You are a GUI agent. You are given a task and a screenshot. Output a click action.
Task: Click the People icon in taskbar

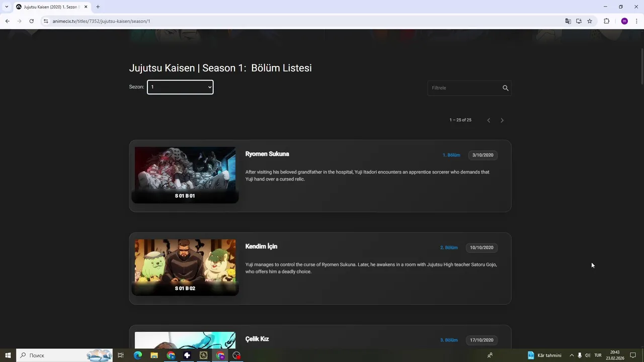pyautogui.click(x=490, y=355)
